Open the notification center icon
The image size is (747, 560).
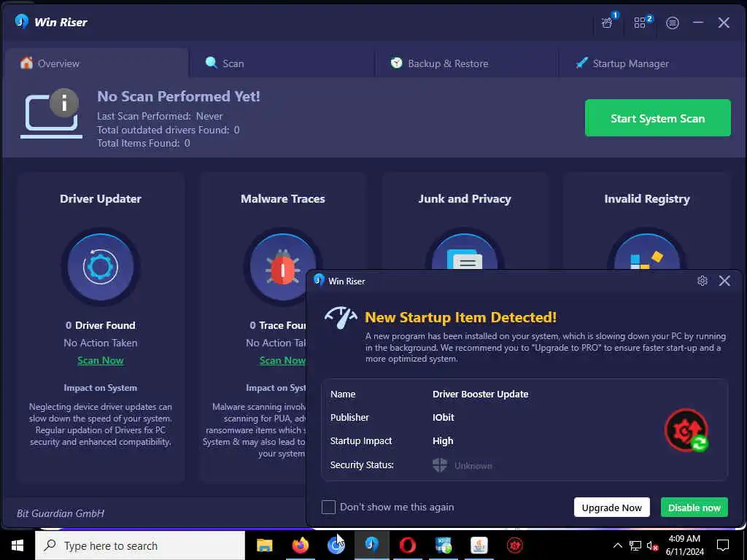tap(723, 545)
